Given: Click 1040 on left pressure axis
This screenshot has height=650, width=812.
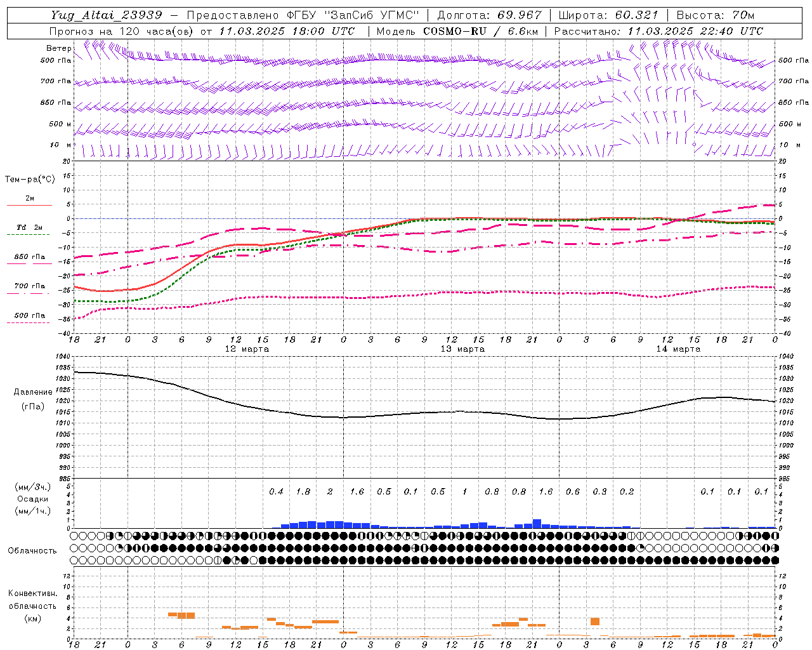Looking at the screenshot, I should pyautogui.click(x=64, y=357).
